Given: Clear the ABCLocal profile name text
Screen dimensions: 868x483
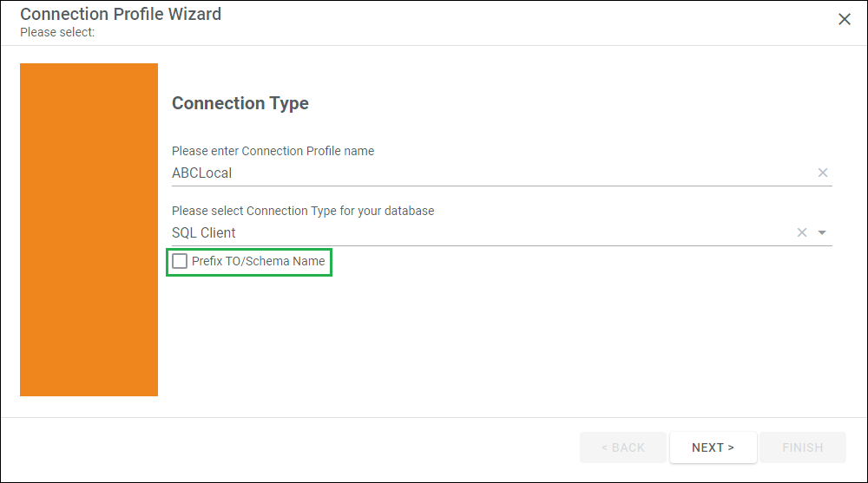Looking at the screenshot, I should point(823,173).
